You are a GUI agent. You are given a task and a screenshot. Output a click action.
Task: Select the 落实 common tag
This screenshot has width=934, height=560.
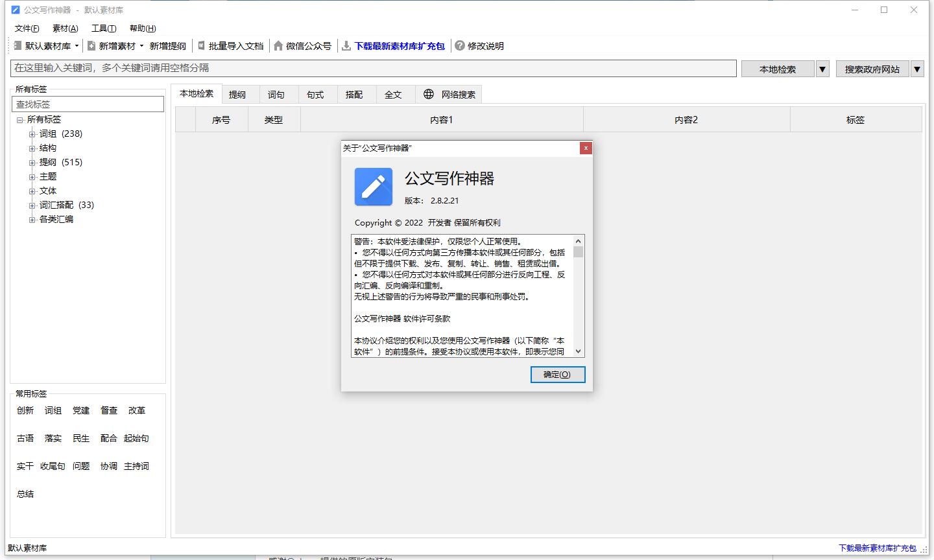tap(53, 438)
